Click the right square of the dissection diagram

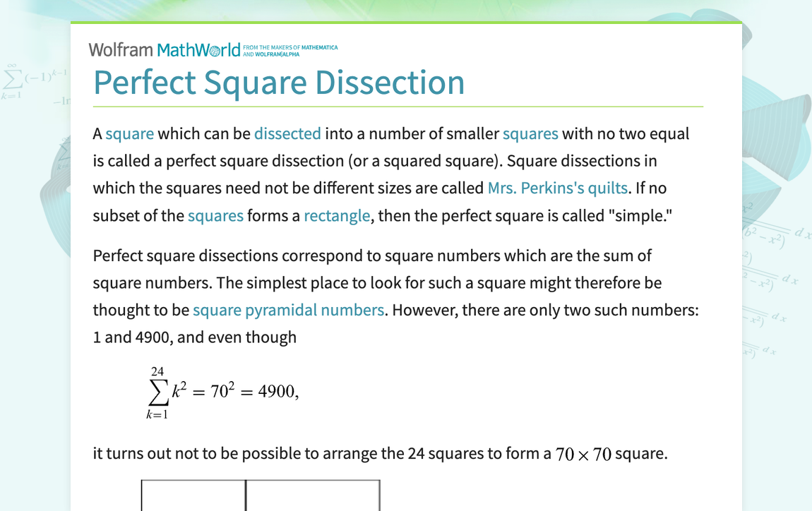tap(313, 495)
